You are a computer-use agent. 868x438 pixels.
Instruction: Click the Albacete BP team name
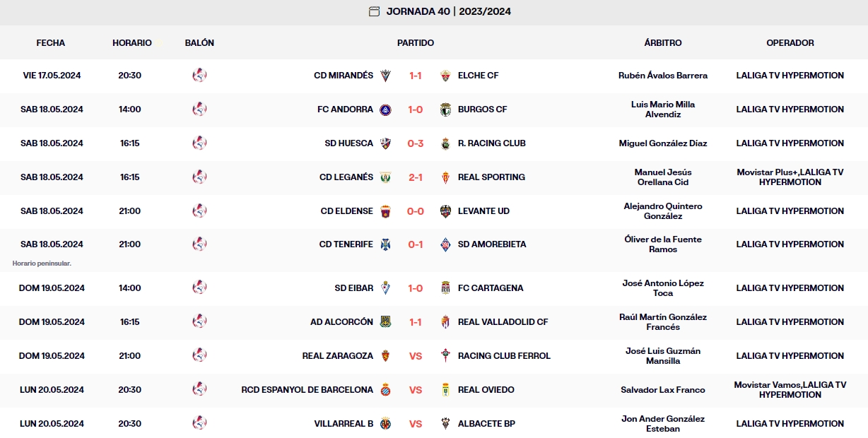(486, 424)
